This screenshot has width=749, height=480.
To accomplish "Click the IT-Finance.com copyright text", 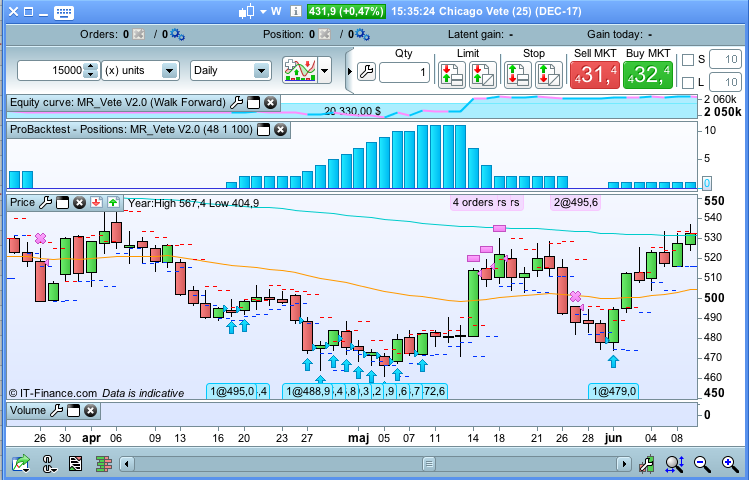I will coord(53,393).
